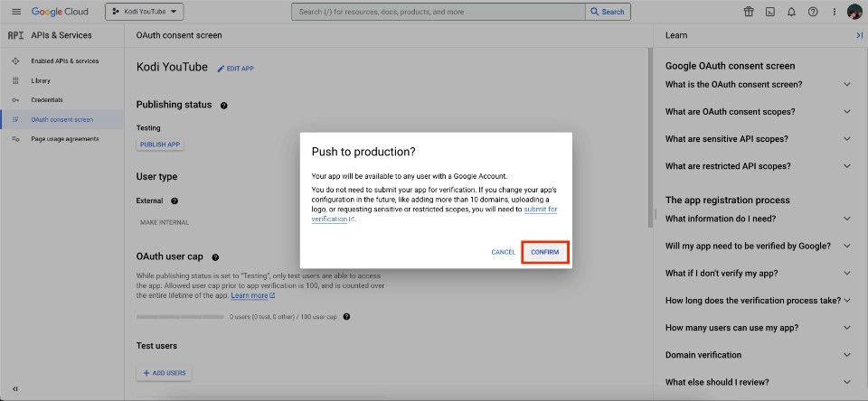Click the OAuth consent screen icon

(x=15, y=119)
